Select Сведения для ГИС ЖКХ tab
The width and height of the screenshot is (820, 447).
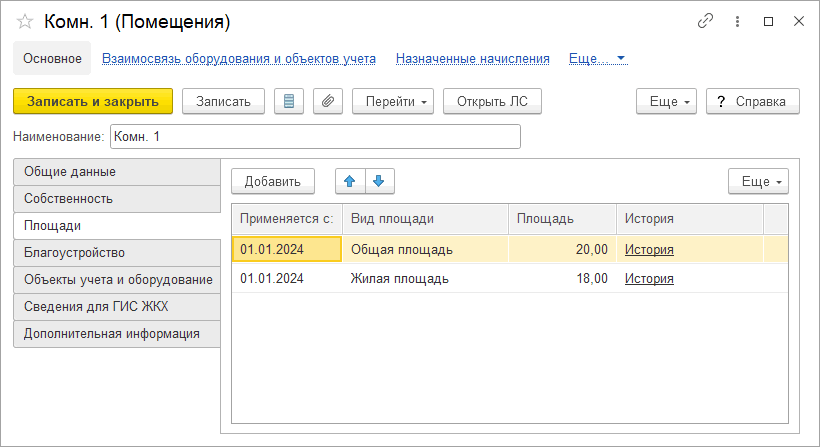point(117,306)
